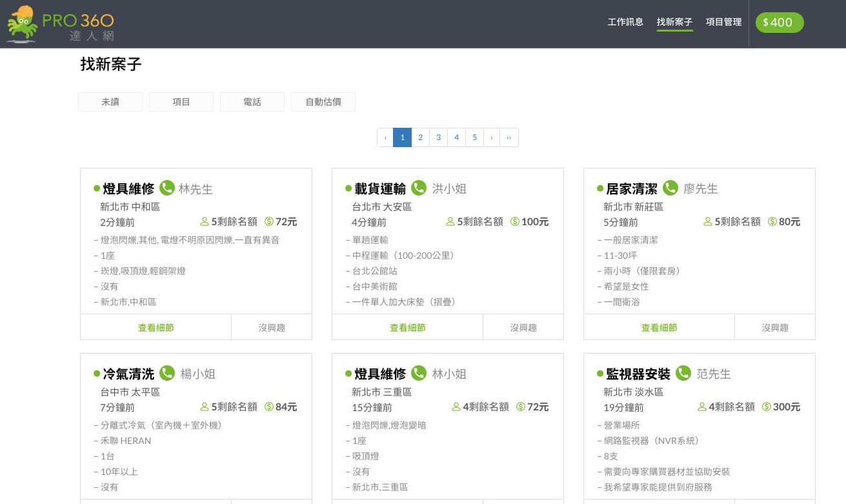Filter cases by 項目
This screenshot has width=846, height=504.
click(x=181, y=102)
